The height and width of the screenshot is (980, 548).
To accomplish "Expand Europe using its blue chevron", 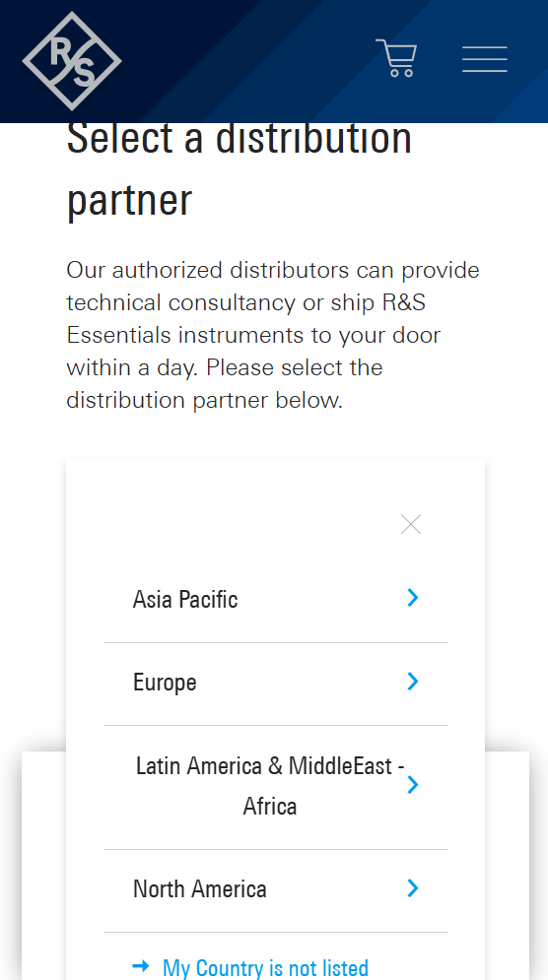I will click(412, 682).
